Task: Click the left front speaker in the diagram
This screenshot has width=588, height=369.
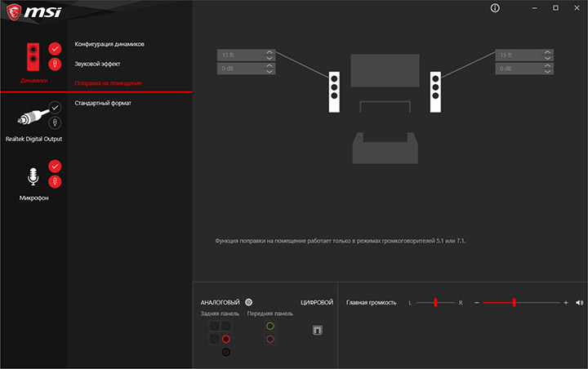Action: pos(334,92)
